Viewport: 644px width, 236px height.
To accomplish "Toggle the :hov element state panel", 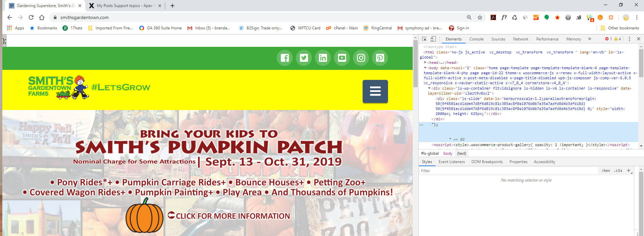I will [x=606, y=170].
